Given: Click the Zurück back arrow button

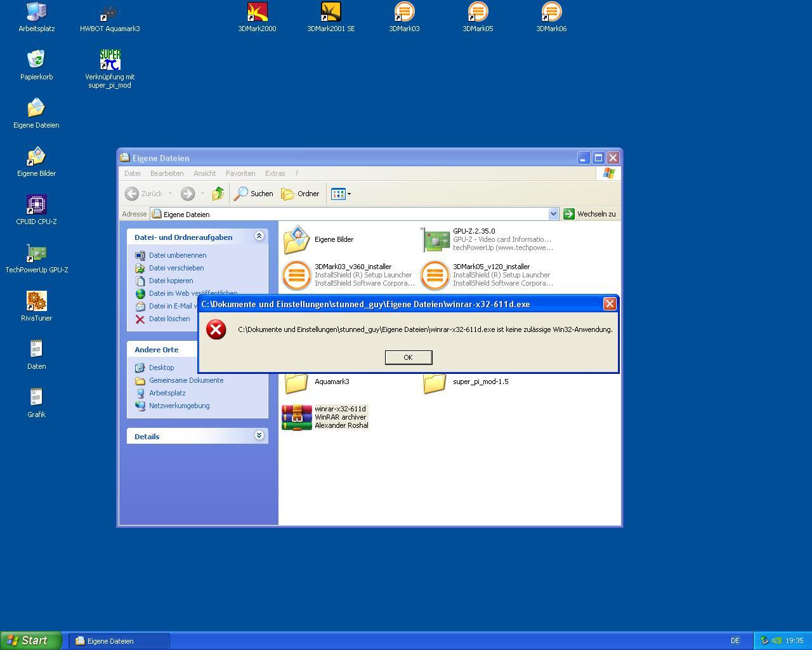Looking at the screenshot, I should (144, 194).
